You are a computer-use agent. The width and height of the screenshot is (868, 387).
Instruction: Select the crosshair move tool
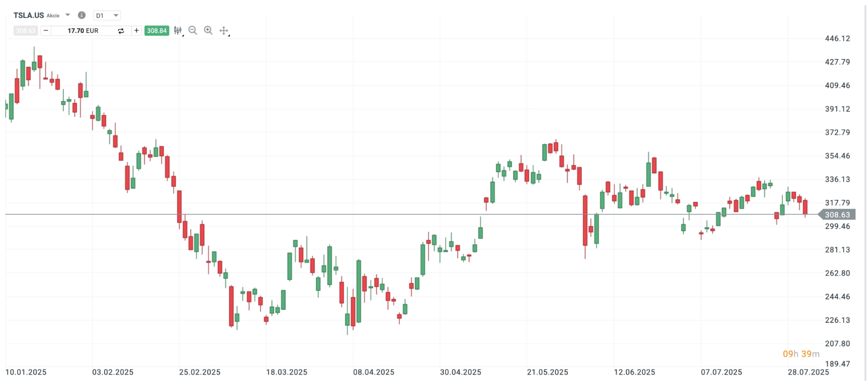click(x=224, y=31)
